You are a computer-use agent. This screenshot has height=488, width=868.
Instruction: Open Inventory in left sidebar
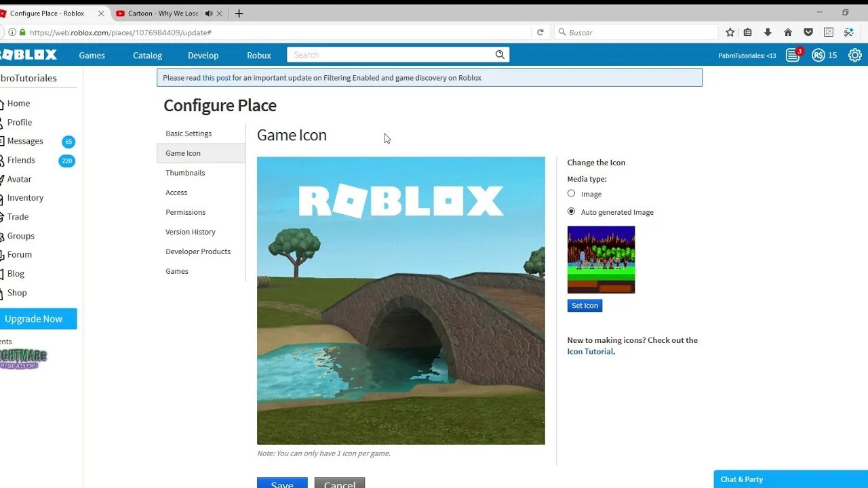pyautogui.click(x=25, y=198)
